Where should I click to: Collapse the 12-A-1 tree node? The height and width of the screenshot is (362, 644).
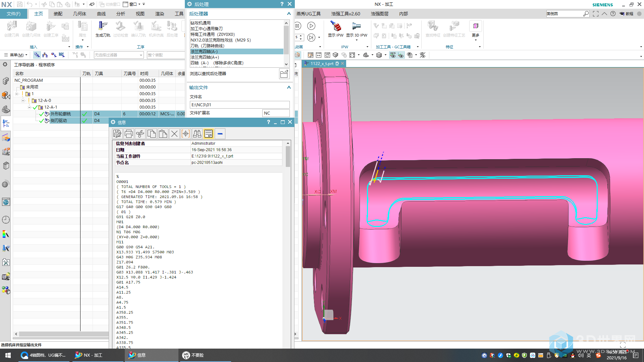30,107
